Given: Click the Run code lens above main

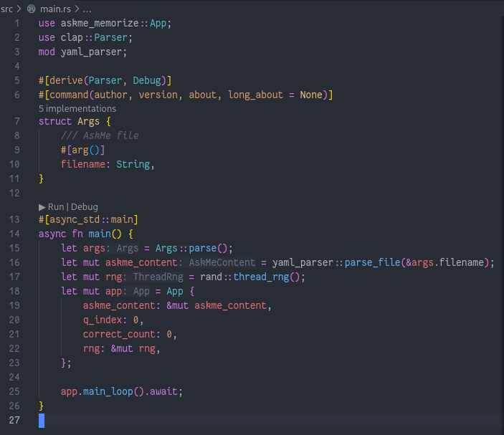Looking at the screenshot, I should (x=56, y=207).
